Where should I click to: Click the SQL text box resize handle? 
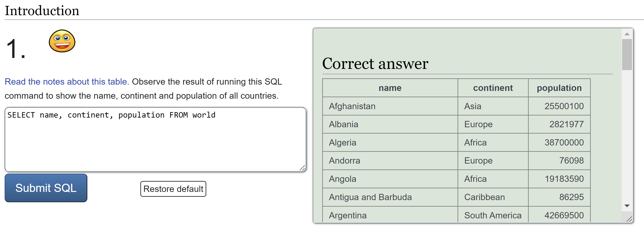(302, 168)
